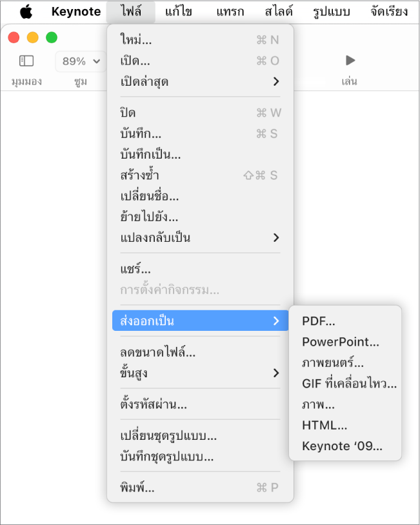Select ภาพยนตร์… export option

(333, 363)
